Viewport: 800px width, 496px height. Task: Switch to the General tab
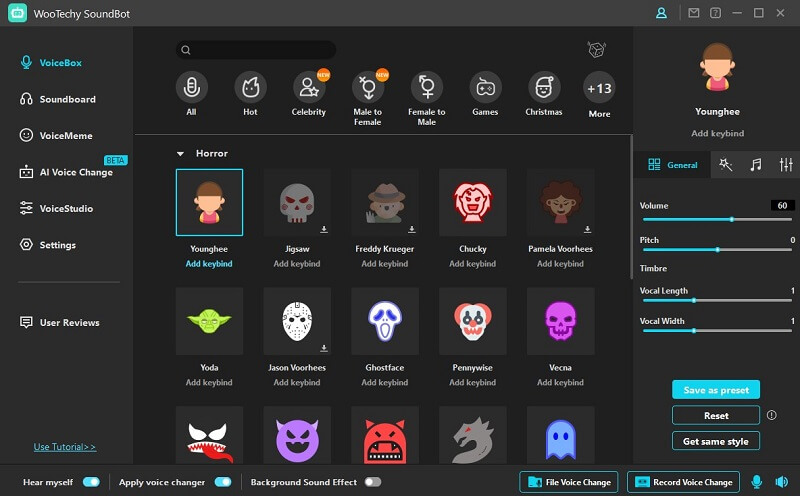(x=672, y=165)
